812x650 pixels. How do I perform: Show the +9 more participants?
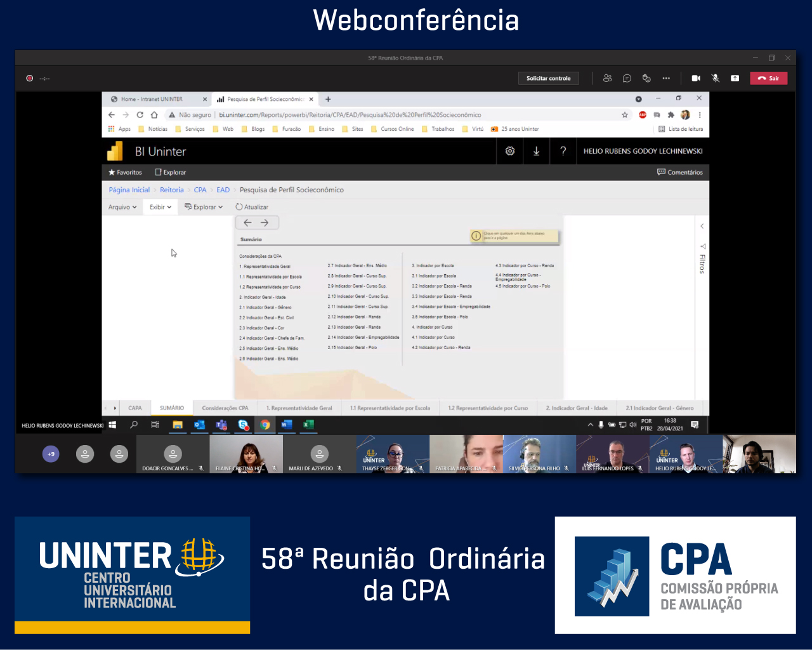[x=51, y=454]
